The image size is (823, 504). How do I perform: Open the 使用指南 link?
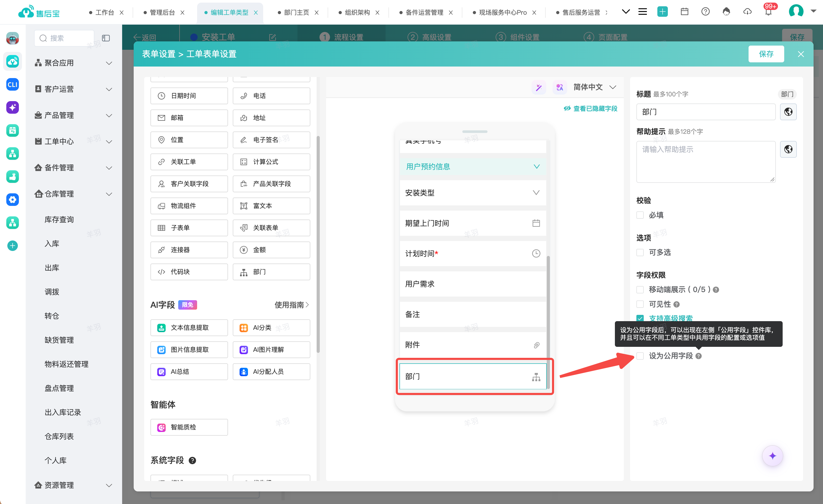[292, 305]
